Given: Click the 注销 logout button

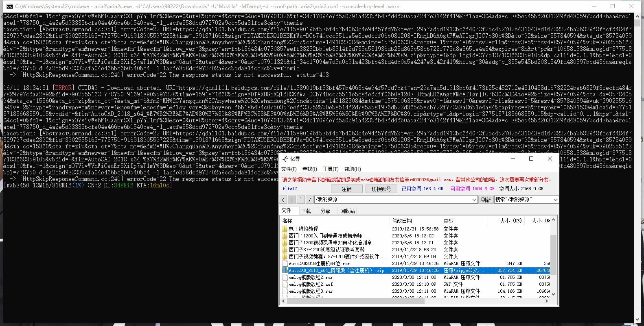Looking at the screenshot, I should tap(346, 189).
